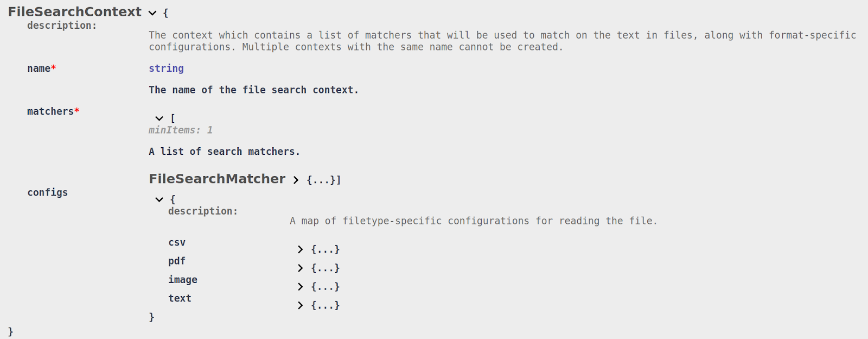Click the image collapsed braces
868x339 pixels.
click(325, 286)
